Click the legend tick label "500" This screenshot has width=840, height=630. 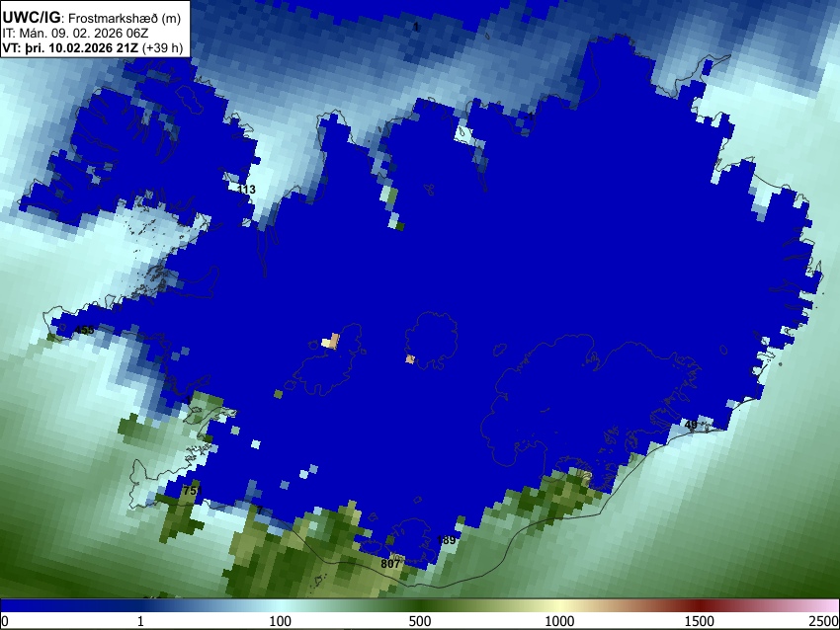click(x=420, y=621)
